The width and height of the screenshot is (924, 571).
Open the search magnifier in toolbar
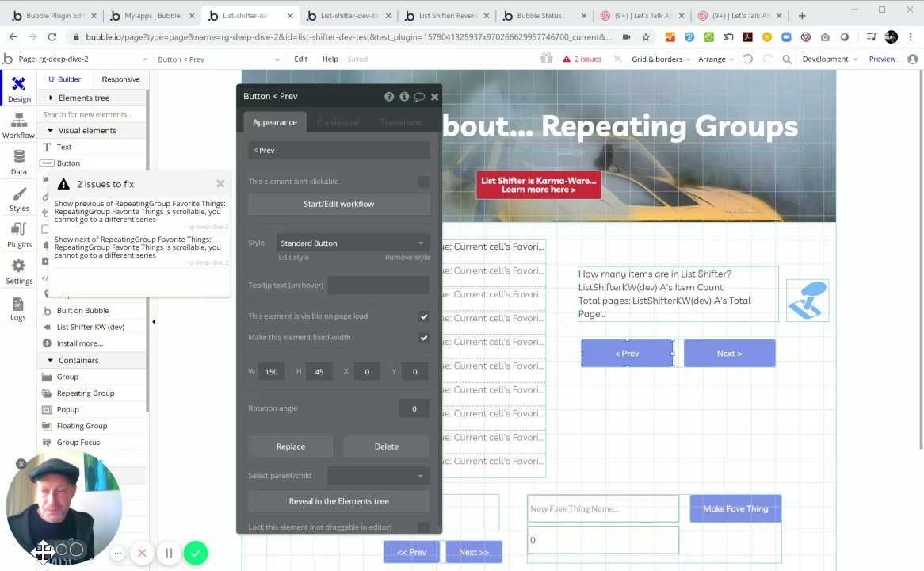pos(787,59)
